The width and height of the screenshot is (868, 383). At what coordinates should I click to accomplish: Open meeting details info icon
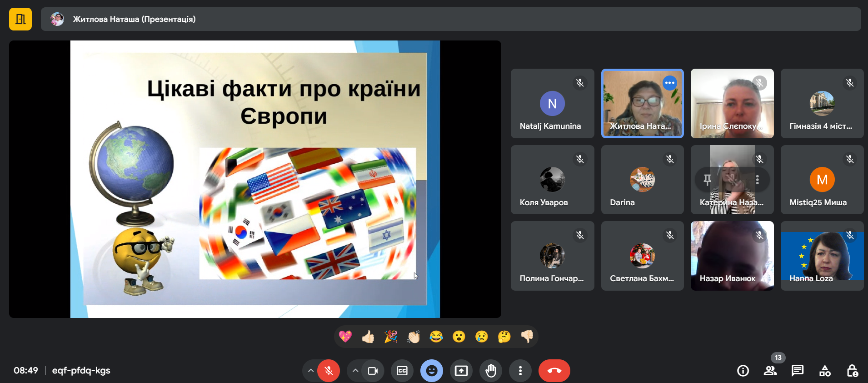[x=743, y=371]
